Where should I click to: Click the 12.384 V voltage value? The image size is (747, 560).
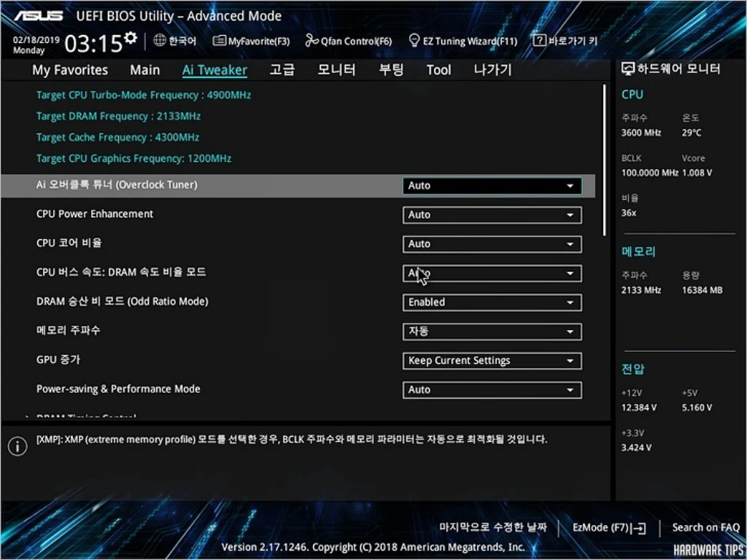pos(639,408)
